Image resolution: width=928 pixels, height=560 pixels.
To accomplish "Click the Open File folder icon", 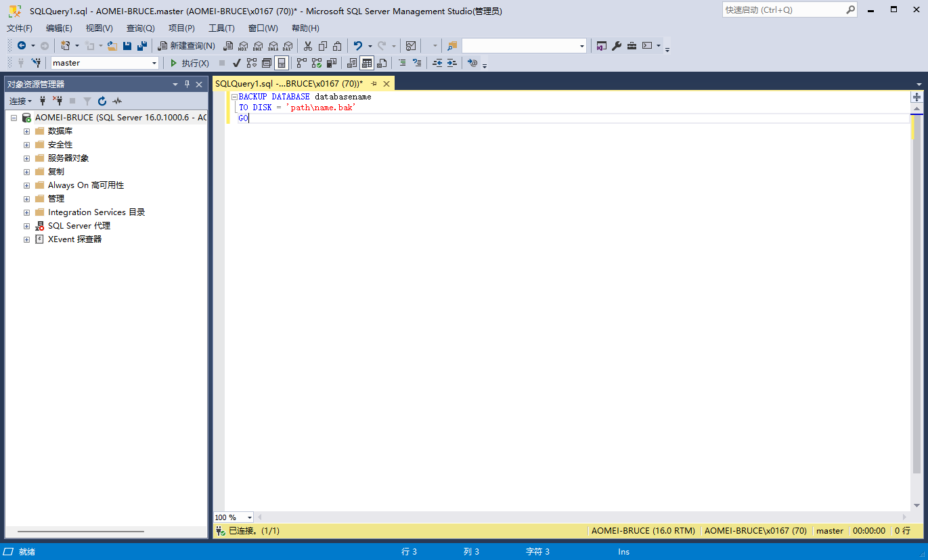I will (x=112, y=45).
